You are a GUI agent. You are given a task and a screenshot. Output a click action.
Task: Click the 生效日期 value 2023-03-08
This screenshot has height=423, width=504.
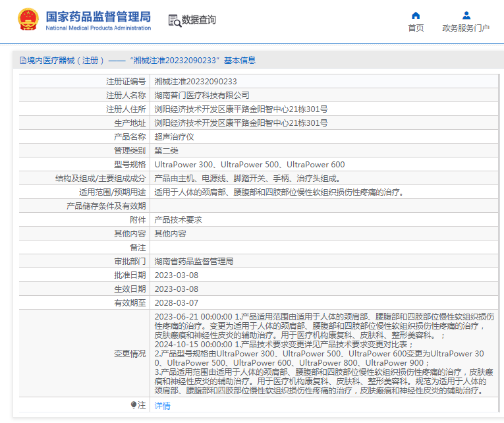click(177, 289)
